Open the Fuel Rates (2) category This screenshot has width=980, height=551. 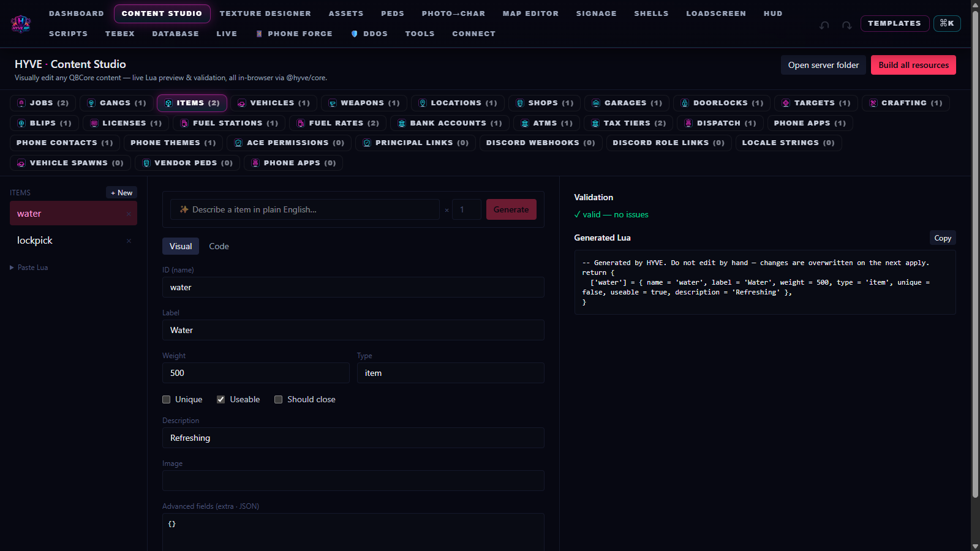click(x=337, y=123)
